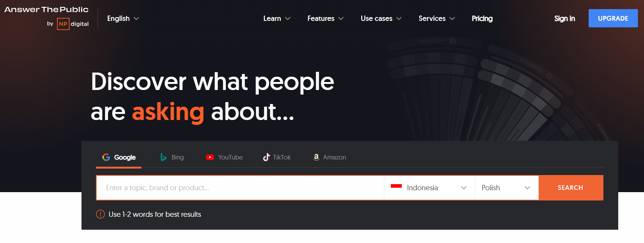Click the Amazon logo icon
Screen dimensions: 644x243
(x=316, y=157)
